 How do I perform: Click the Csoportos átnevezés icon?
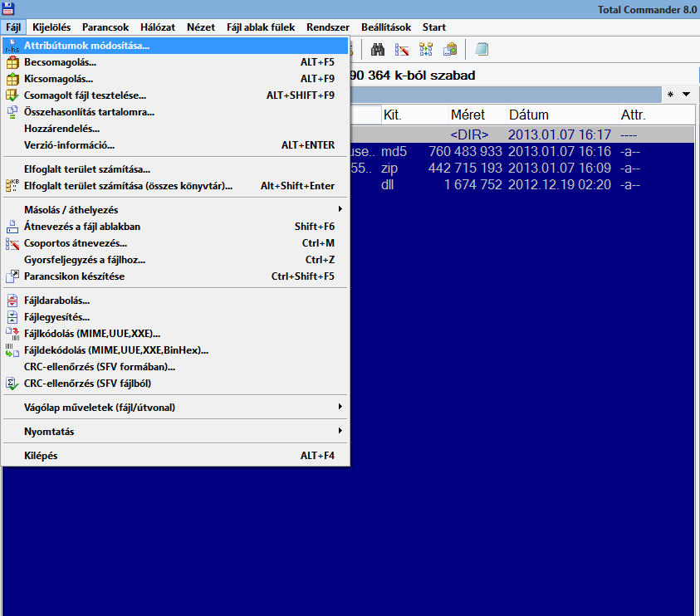[12, 243]
